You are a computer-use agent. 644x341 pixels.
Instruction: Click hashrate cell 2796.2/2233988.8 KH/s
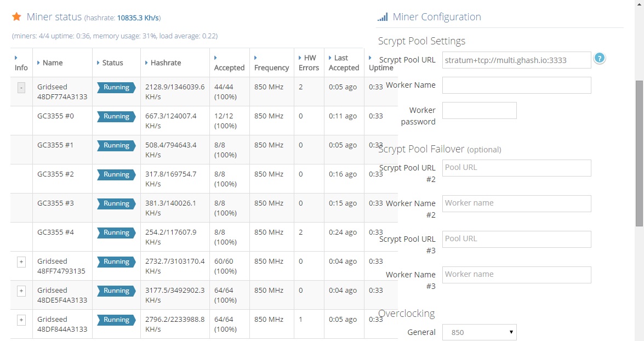pos(175,325)
